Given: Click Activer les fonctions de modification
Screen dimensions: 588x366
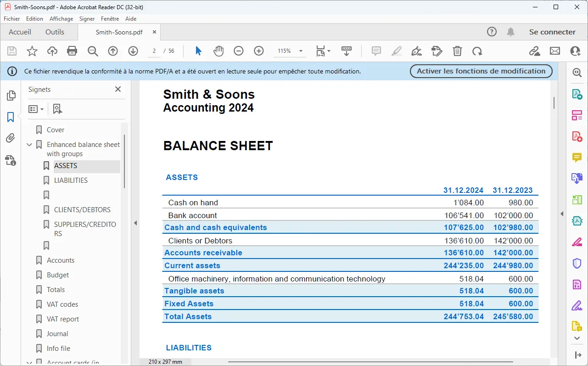Looking at the screenshot, I should [481, 71].
